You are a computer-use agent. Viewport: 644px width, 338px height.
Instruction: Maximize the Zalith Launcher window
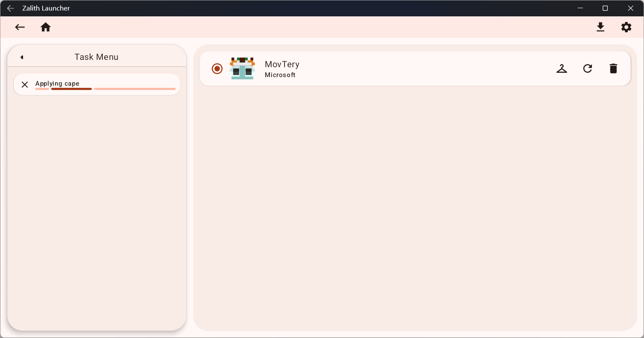pyautogui.click(x=605, y=8)
